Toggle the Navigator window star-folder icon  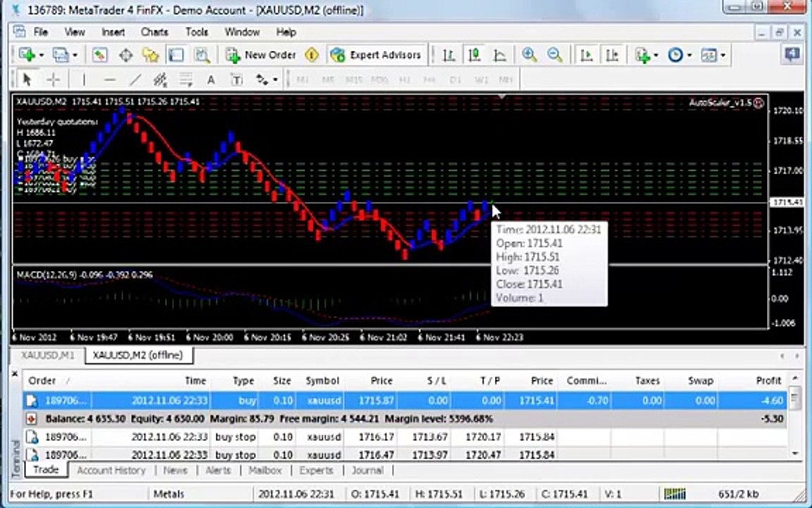151,54
